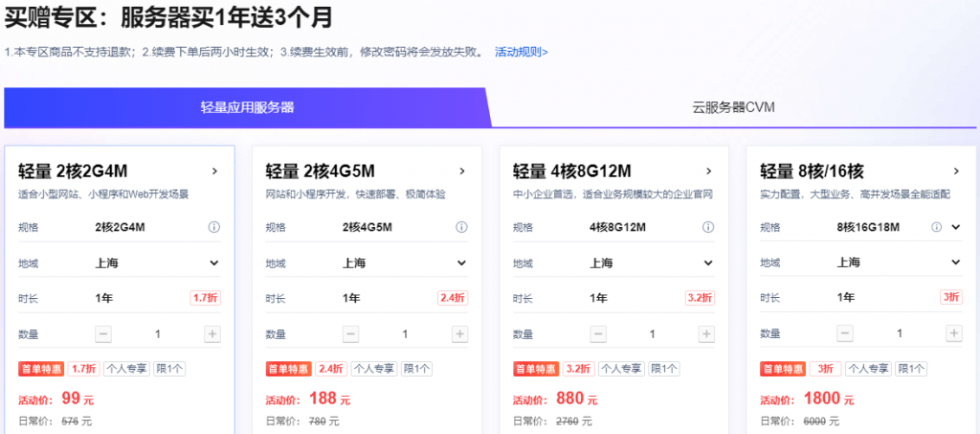Open 轻量 4核8G12M details arrow
This screenshot has width=980, height=434.
click(x=708, y=171)
